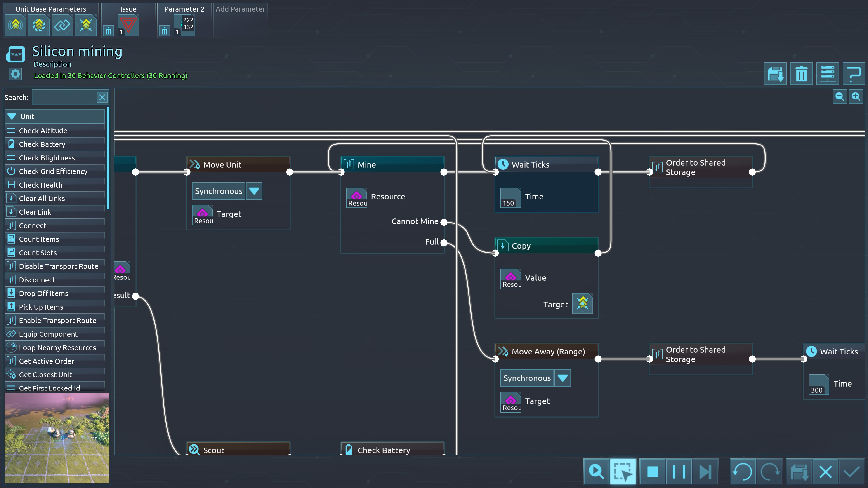The width and height of the screenshot is (868, 488).
Task: Collapse the Unit category in instruction list
Action: 12,117
